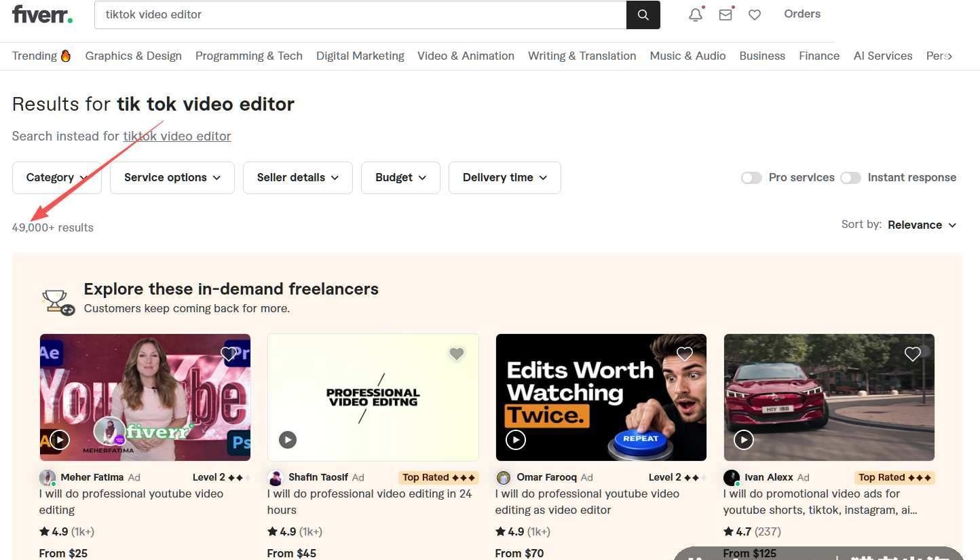
Task: Open Meher Fatima's seller name link
Action: tap(92, 477)
